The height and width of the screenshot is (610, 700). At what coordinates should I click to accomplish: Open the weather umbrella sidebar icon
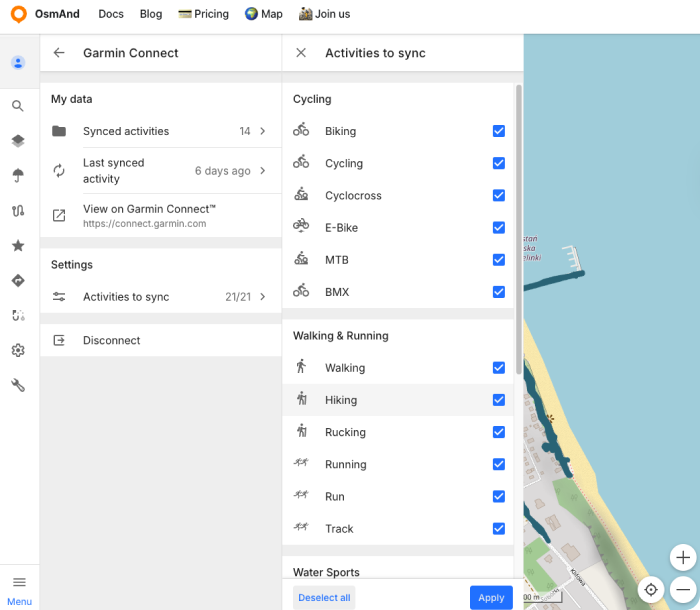18,175
